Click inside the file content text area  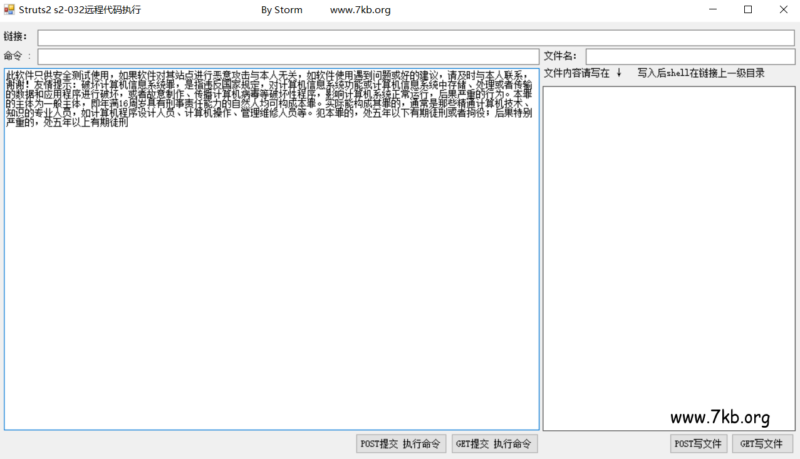coord(669,258)
